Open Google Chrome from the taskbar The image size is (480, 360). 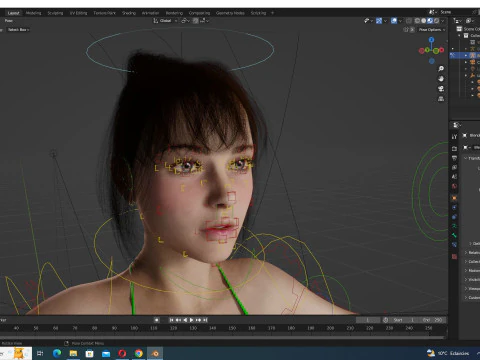tap(139, 353)
